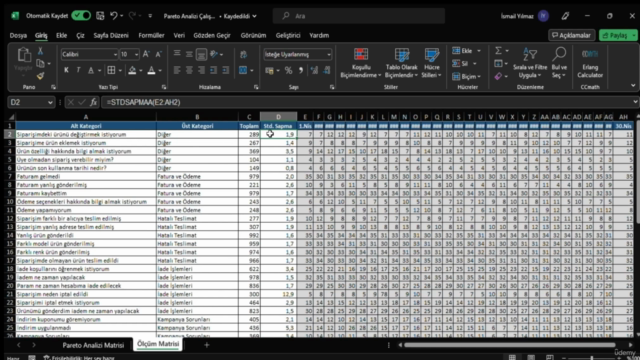
Task: Open the Dosya menu
Action: (x=18, y=36)
